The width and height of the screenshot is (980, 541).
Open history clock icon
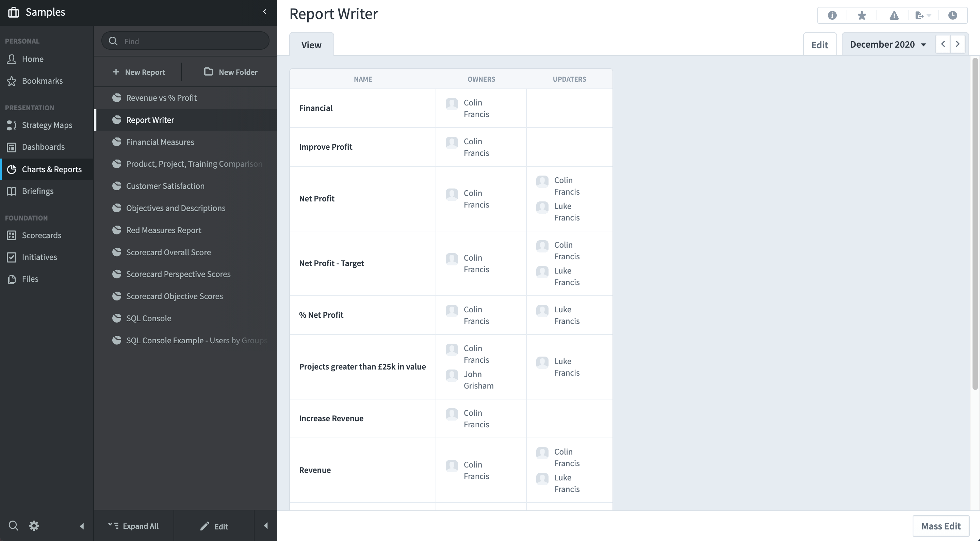pyautogui.click(x=953, y=15)
